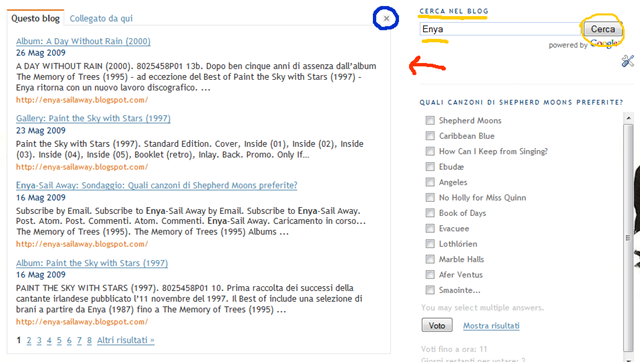Switch to the Collegato da qui tab

(101, 18)
